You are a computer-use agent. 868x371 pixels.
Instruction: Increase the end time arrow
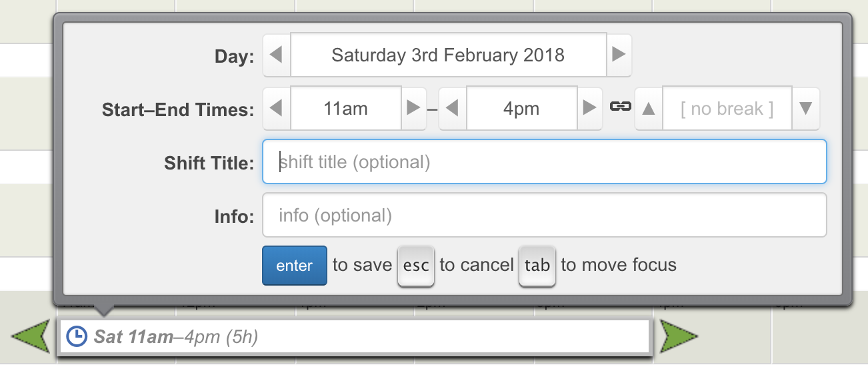(x=589, y=108)
